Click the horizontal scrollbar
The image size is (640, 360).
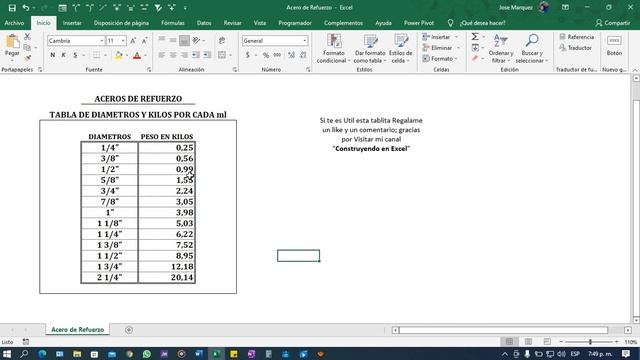(x=503, y=330)
